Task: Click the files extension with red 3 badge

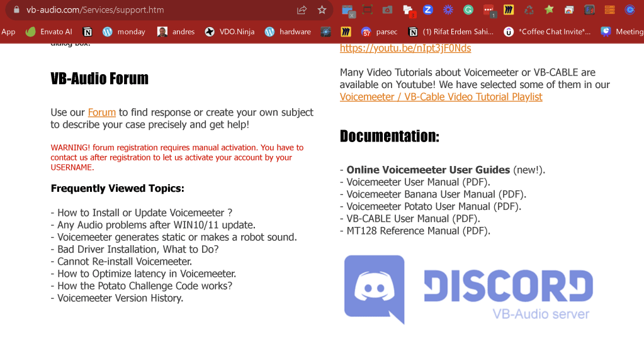Action: pyautogui.click(x=409, y=11)
